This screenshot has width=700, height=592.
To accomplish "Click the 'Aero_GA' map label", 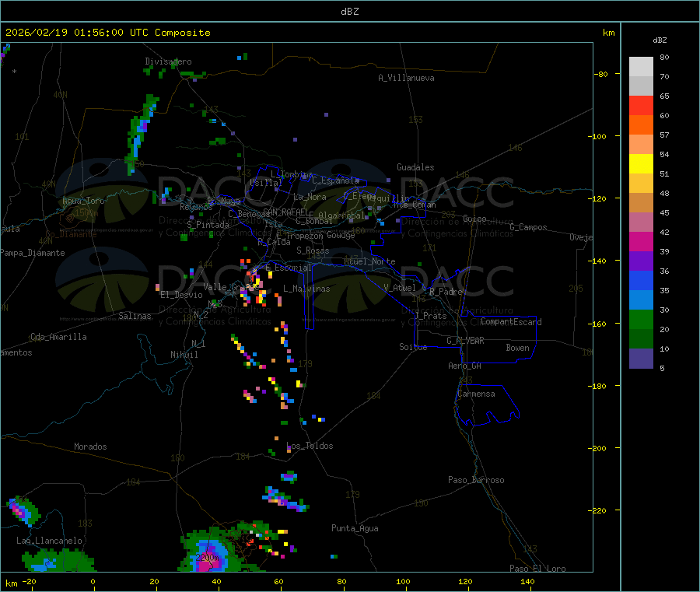I will (465, 366).
